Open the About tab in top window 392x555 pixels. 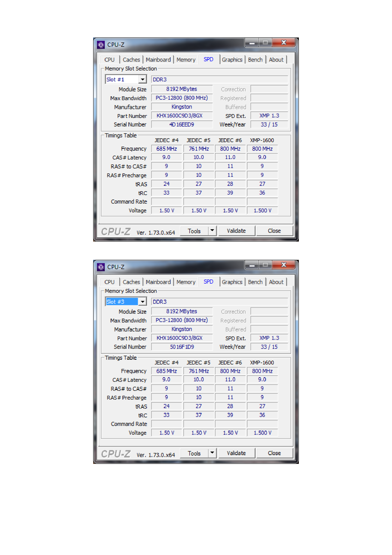[276, 60]
